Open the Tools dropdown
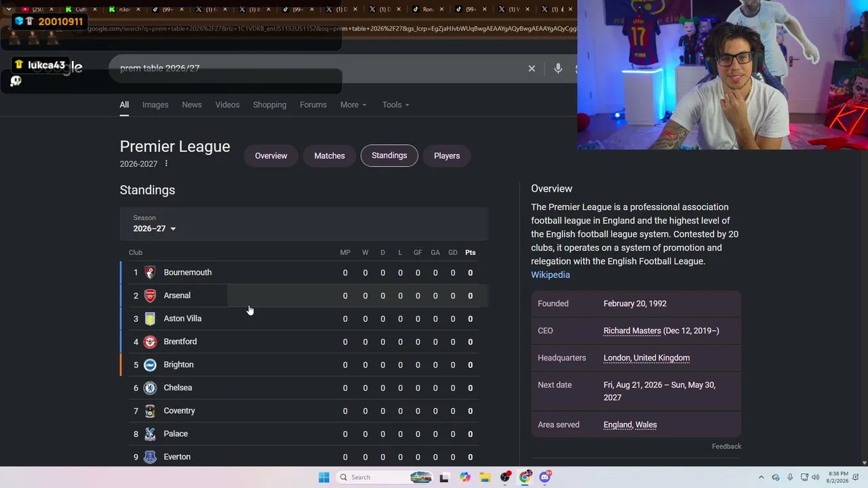Image resolution: width=868 pixels, height=488 pixels. [x=396, y=105]
